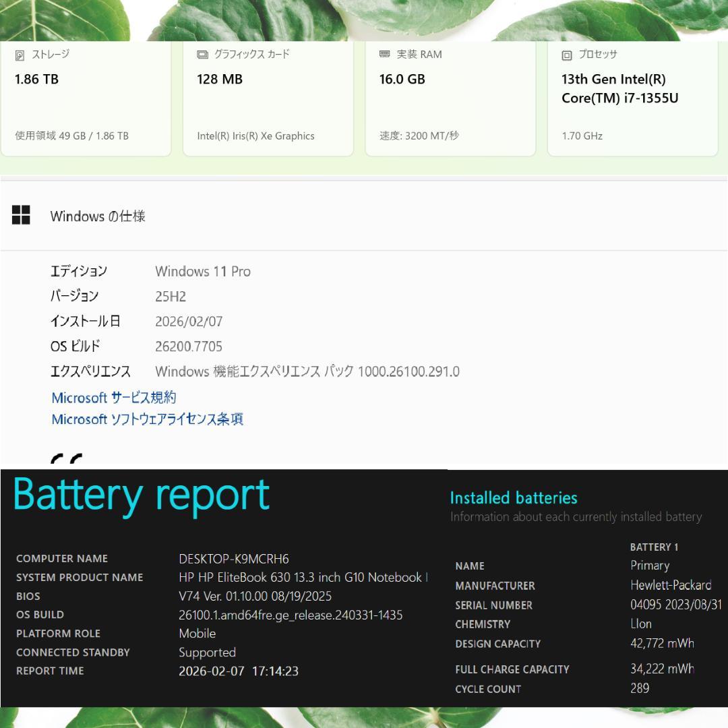The height and width of the screenshot is (728, 728).
Task: Click the 実装 RAM memory chip icon
Action: 384,55
